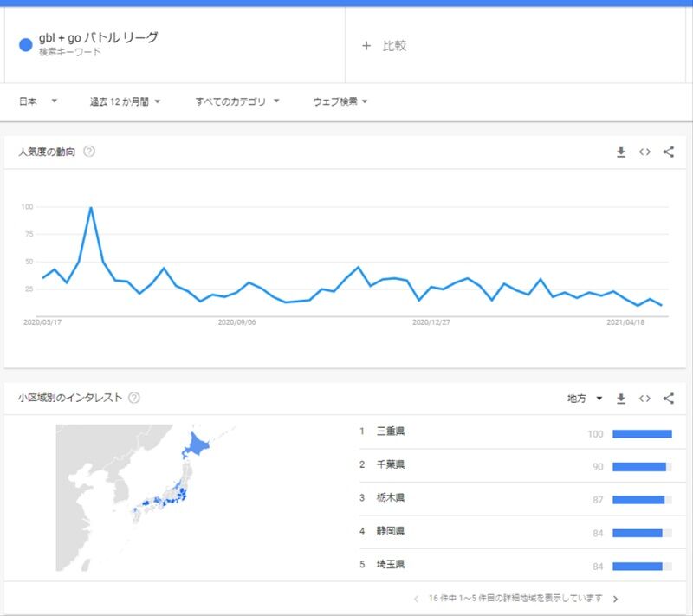Go to next page of regions
Viewport: 693px width, 616px height.
click(616, 600)
